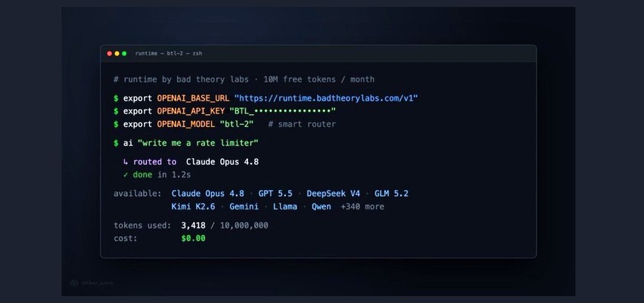The image size is (644, 303).
Task: Click the 'done in 1.2s' status line
Action: point(161,175)
